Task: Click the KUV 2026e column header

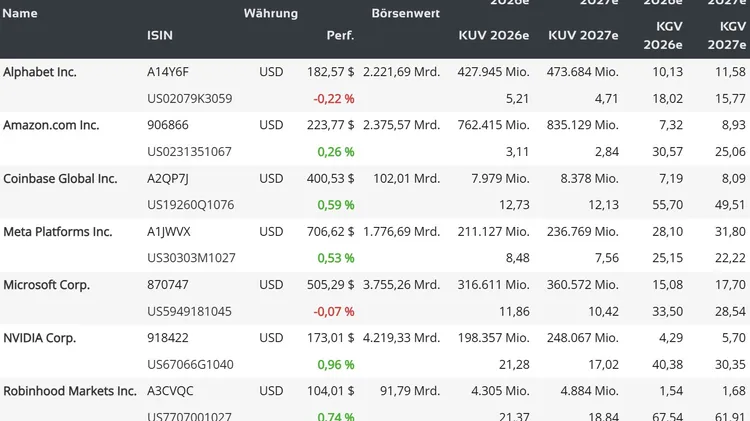Action: coord(494,35)
